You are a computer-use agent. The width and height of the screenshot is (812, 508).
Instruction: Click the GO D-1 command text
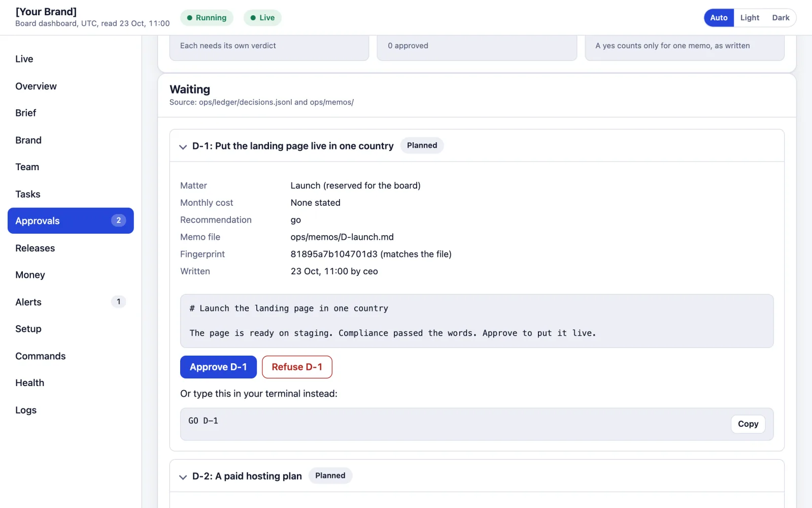pos(203,421)
